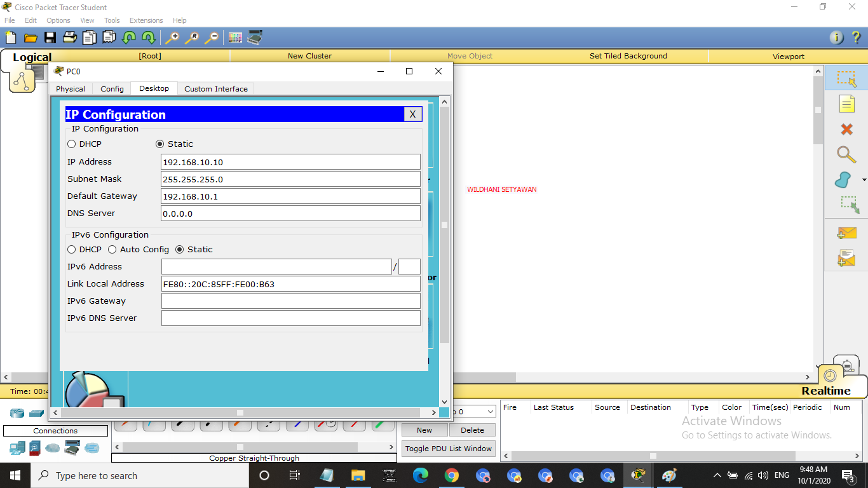Click the IPv6 Gateway input field
The width and height of the screenshot is (868, 488).
[x=290, y=301]
